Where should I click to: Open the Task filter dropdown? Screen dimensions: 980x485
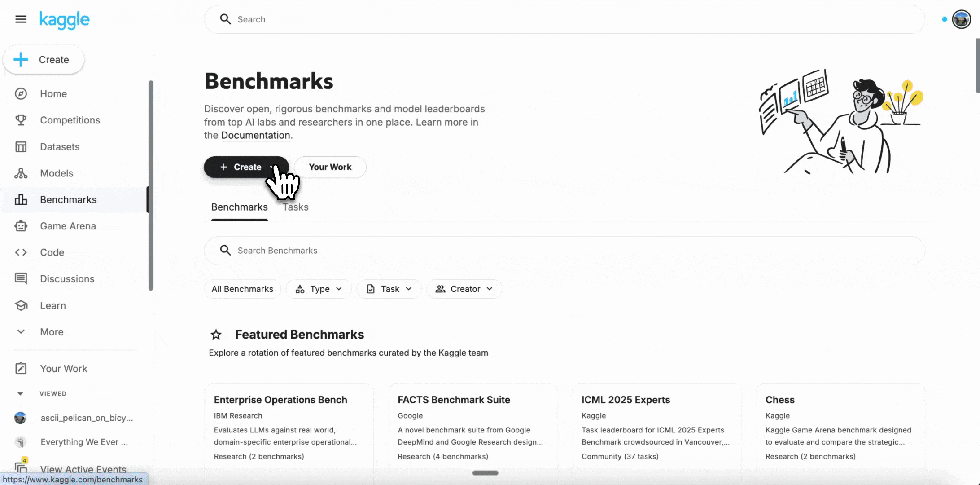click(389, 289)
